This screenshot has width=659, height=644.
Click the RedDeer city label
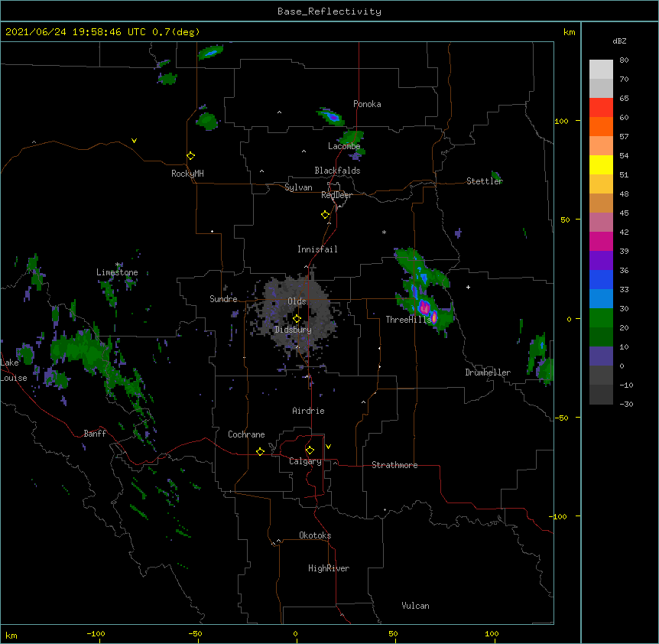[x=336, y=195]
